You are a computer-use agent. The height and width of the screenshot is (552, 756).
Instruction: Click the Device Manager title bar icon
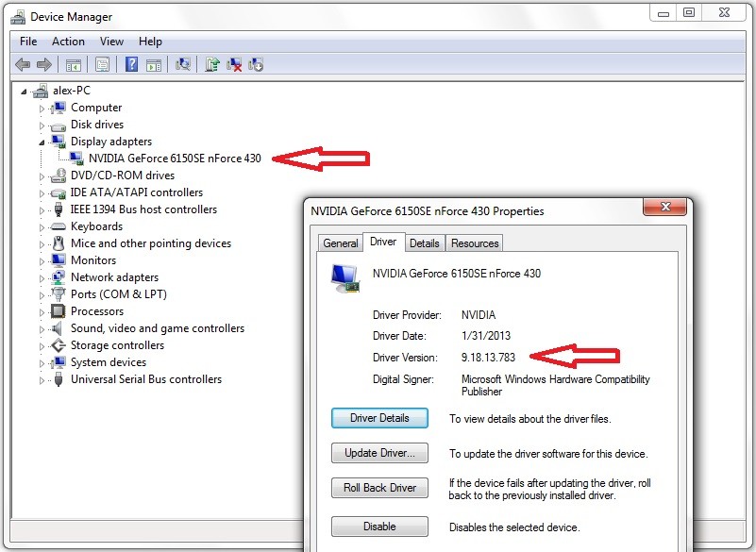click(18, 17)
